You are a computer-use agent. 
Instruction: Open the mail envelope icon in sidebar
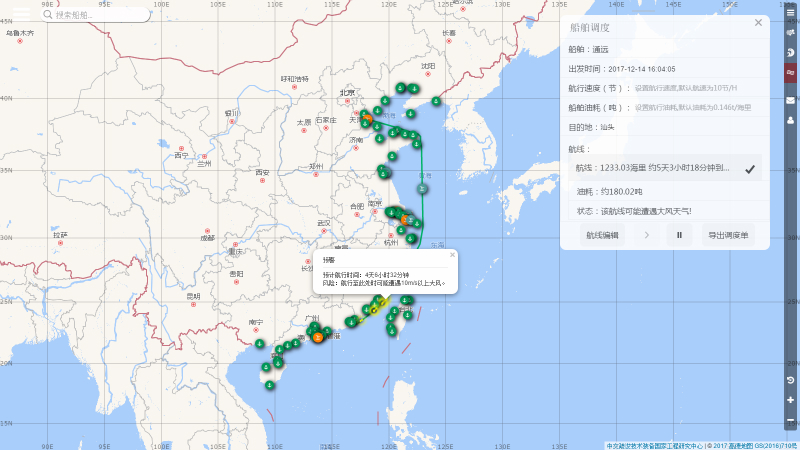[x=791, y=100]
